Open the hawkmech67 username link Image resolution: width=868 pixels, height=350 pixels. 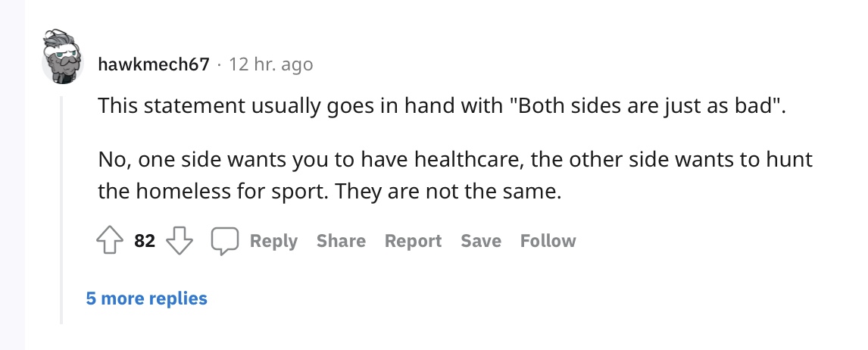[154, 64]
